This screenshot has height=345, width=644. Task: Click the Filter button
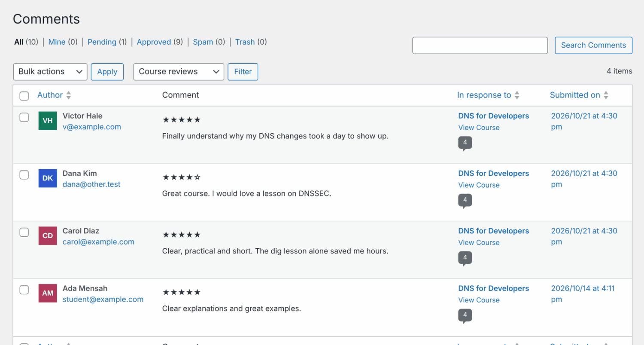[243, 72]
